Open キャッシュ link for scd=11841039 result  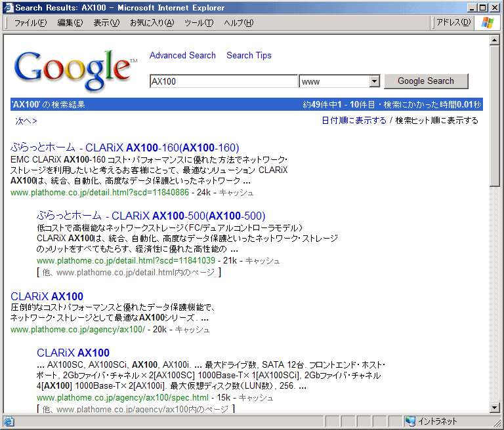262,261
